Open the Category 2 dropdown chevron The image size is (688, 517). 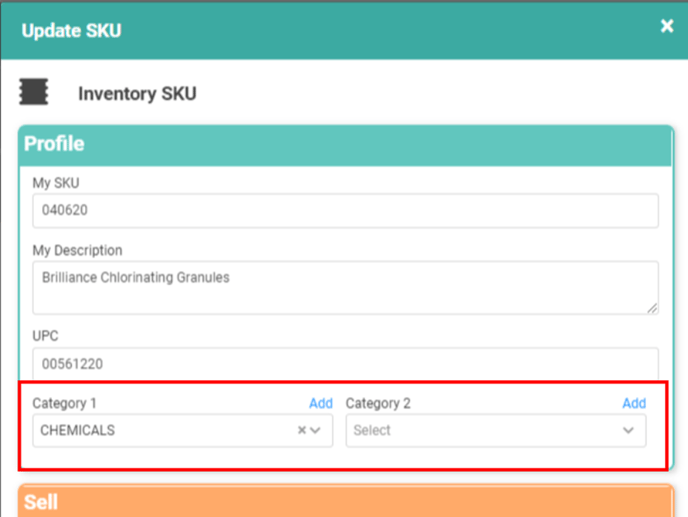(628, 430)
